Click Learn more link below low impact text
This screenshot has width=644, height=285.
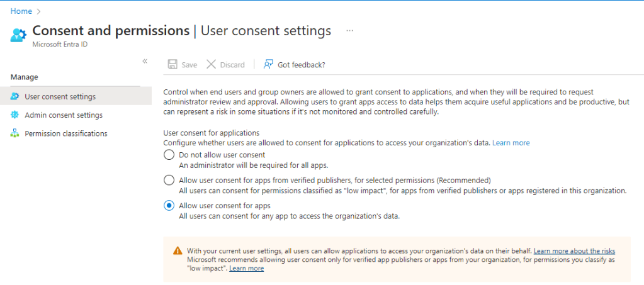pos(246,268)
